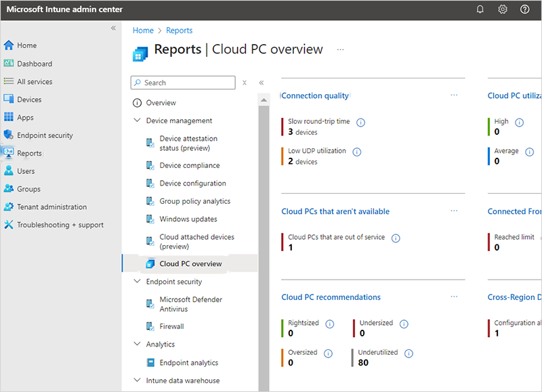This screenshot has width=542, height=392.
Task: Click the Cloud PC icon beside page title
Action: click(140, 54)
